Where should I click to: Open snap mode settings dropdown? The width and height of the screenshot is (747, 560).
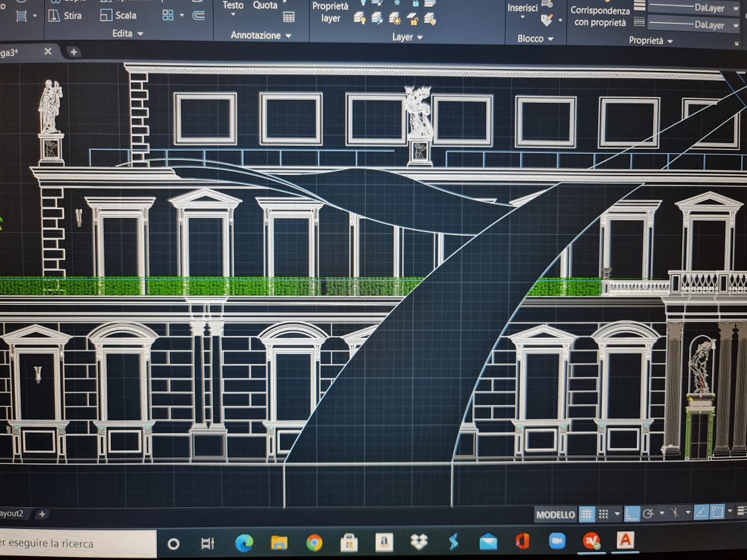click(618, 514)
